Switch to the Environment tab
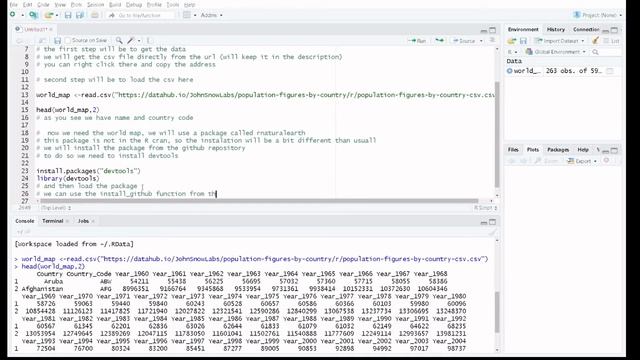The image size is (640, 360). (523, 29)
